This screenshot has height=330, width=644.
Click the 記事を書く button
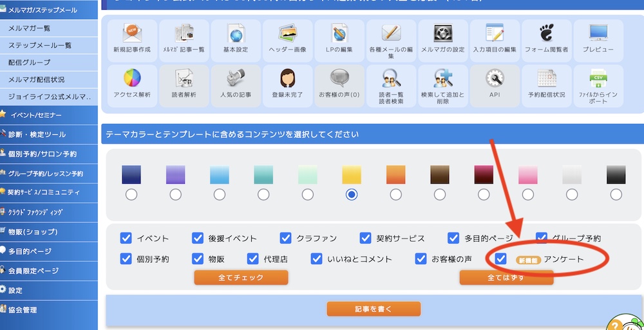tap(374, 309)
